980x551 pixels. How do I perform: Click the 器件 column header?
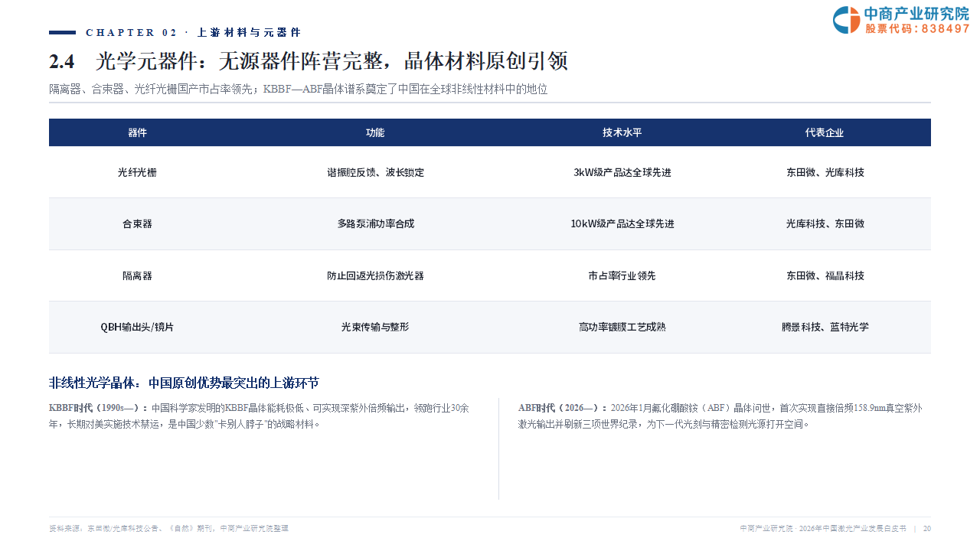coord(137,132)
